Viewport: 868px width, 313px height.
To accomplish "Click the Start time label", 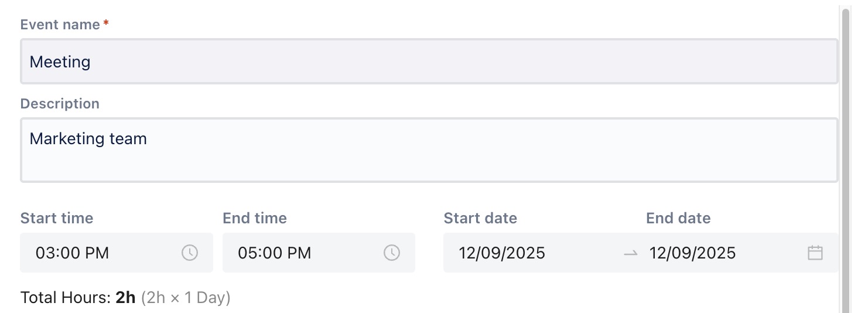I will (57, 218).
